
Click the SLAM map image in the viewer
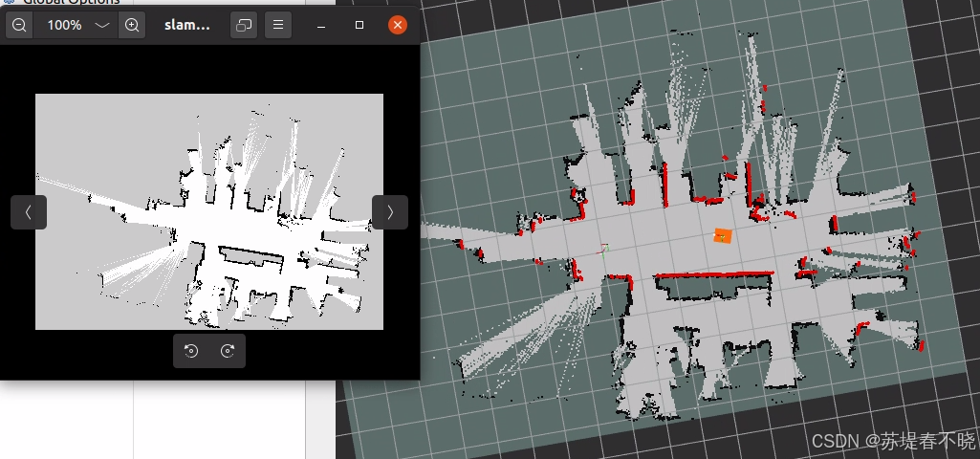click(x=209, y=211)
